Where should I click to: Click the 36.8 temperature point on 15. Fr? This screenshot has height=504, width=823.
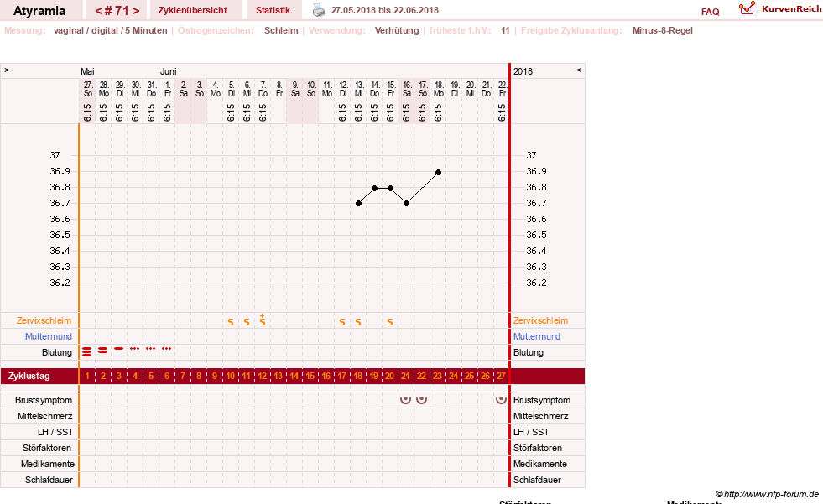pyautogui.click(x=390, y=188)
